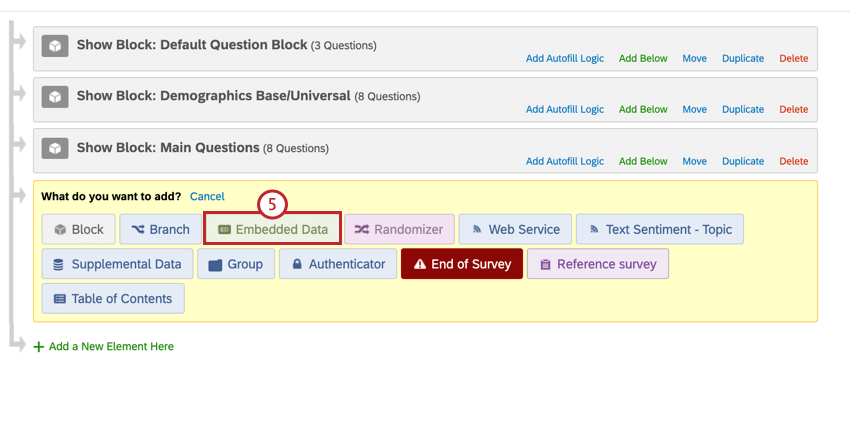Add a Web Service element
Image resolution: width=850 pixels, height=425 pixels.
coord(515,229)
